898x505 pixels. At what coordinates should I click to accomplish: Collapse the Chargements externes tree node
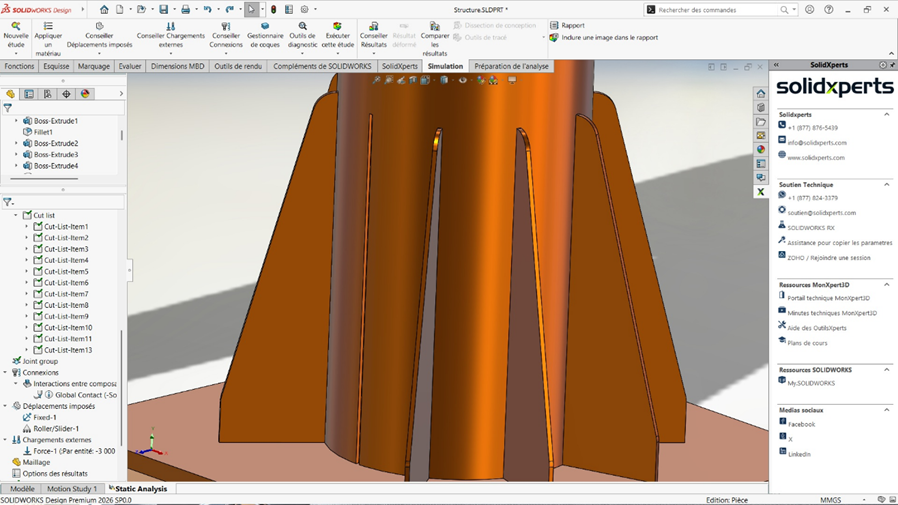click(x=5, y=440)
